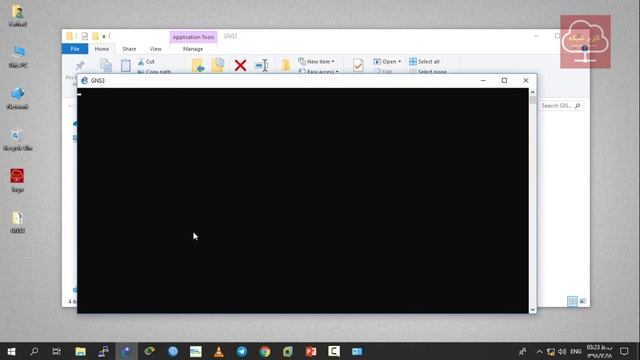Click the Paste clipboard icon in the ribbon
This screenshot has height=360, width=640.
[x=126, y=65]
